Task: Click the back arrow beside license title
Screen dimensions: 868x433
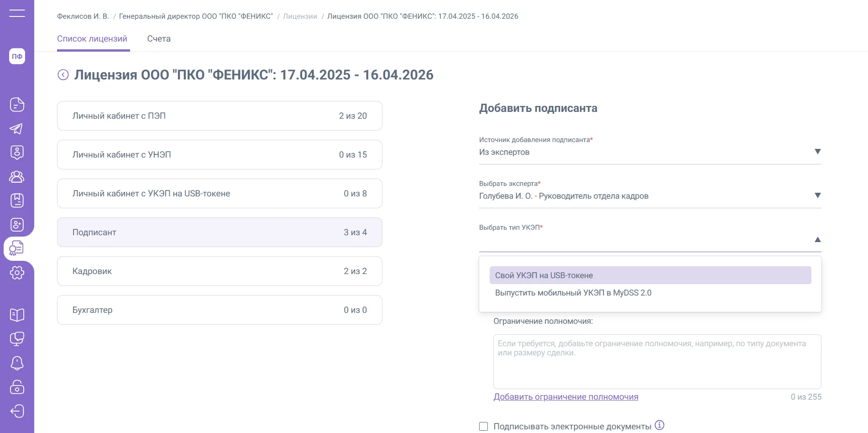Action: click(x=63, y=75)
